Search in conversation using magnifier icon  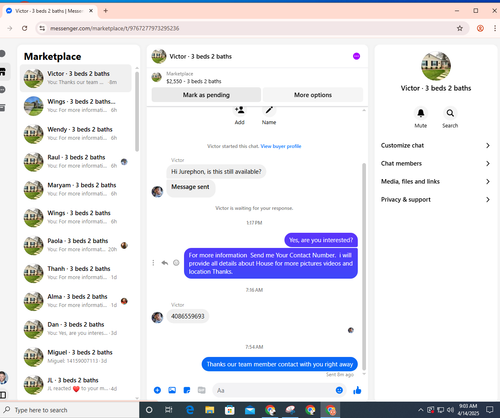point(450,113)
